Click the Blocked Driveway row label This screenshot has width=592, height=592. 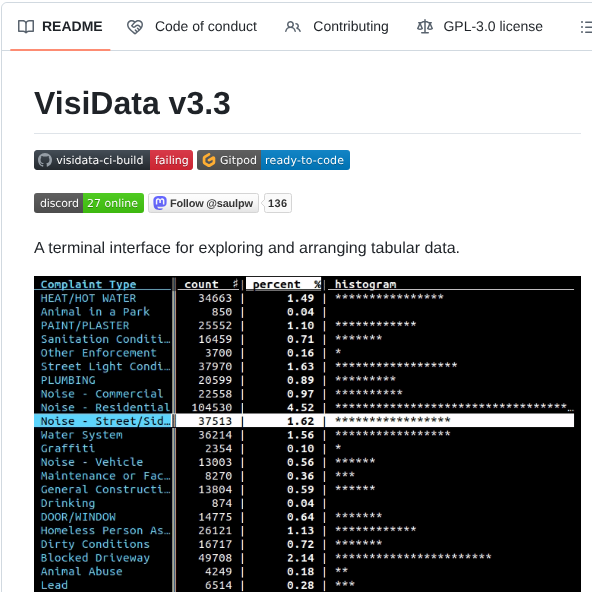pyautogui.click(x=95, y=557)
